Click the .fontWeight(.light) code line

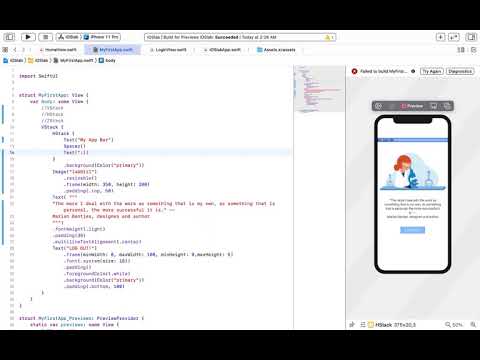click(80, 229)
